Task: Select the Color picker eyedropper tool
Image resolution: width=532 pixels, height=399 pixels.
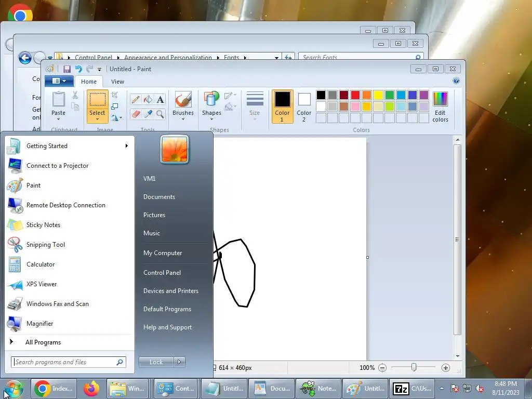Action: [148, 114]
